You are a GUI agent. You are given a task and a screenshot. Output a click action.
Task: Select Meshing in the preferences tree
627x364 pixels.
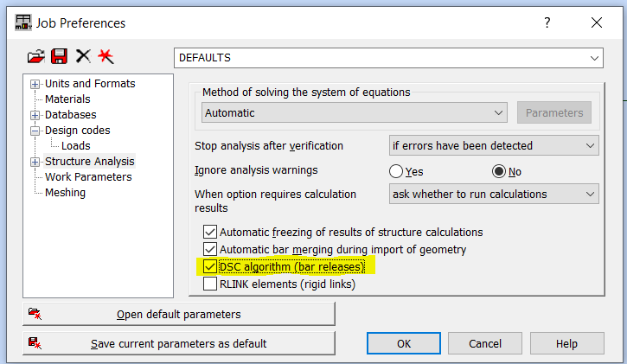[65, 192]
